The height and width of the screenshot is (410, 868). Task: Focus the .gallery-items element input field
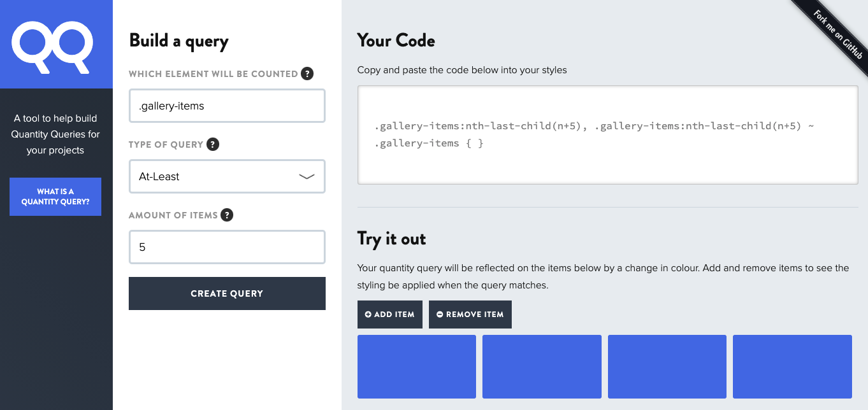[227, 106]
